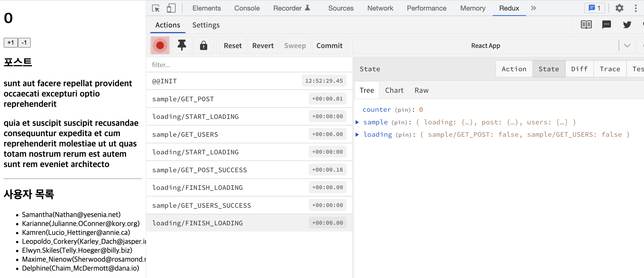The width and height of the screenshot is (644, 278).
Task: Click the Commit button
Action: pyautogui.click(x=330, y=45)
